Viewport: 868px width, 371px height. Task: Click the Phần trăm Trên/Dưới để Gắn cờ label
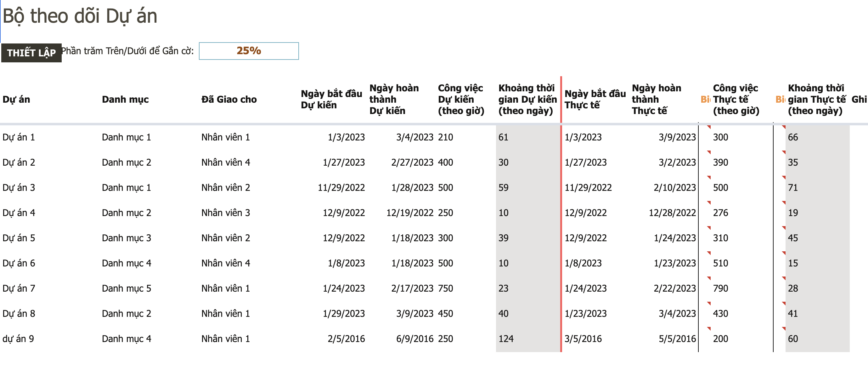point(127,51)
